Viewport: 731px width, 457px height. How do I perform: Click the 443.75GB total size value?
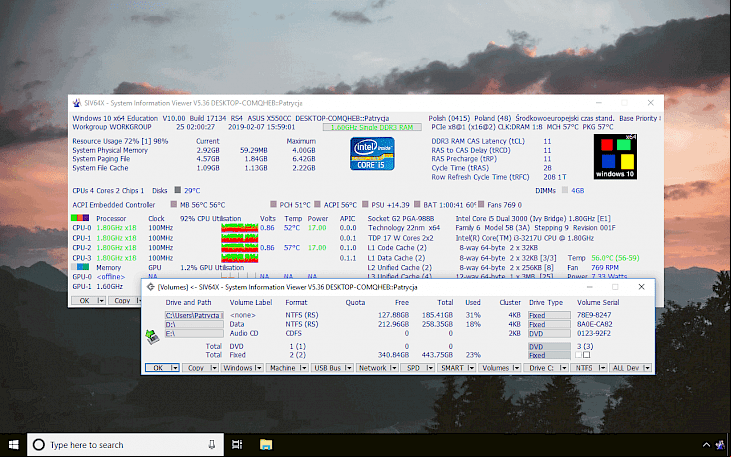437,355
